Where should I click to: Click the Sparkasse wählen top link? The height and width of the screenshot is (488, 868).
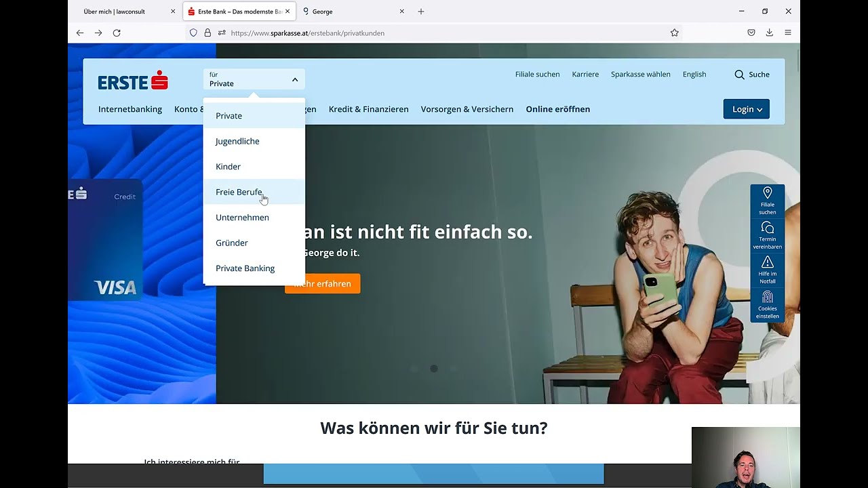pyautogui.click(x=641, y=75)
